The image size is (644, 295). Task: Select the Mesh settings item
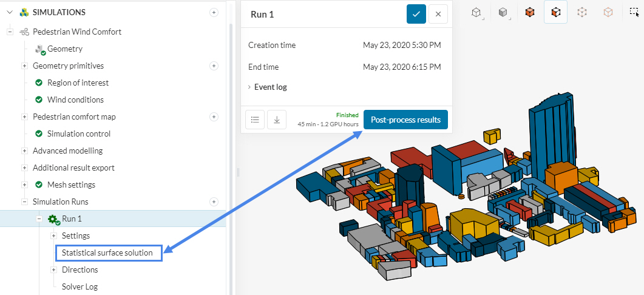click(71, 185)
